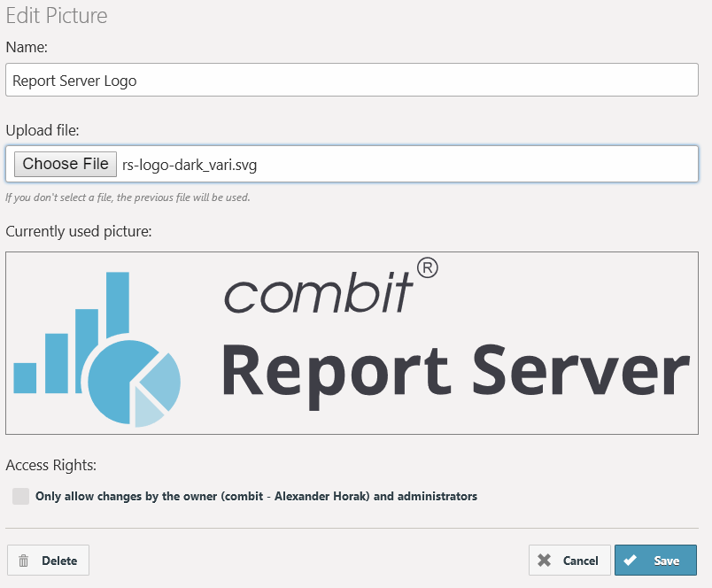
Task: Click the Access Rights label
Action: [x=50, y=465]
